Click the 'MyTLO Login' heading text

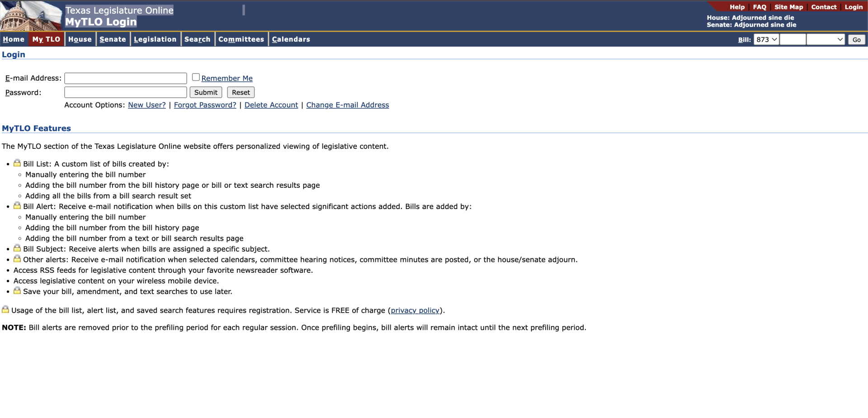(x=101, y=22)
